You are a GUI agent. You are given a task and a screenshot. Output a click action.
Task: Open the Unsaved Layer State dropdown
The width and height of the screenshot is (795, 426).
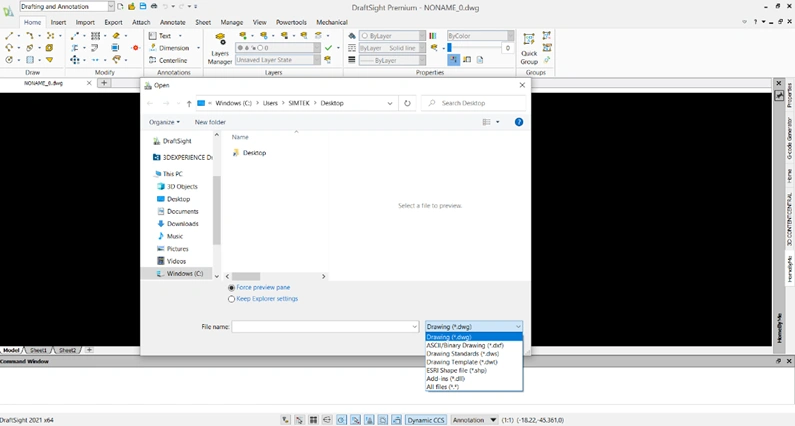316,60
